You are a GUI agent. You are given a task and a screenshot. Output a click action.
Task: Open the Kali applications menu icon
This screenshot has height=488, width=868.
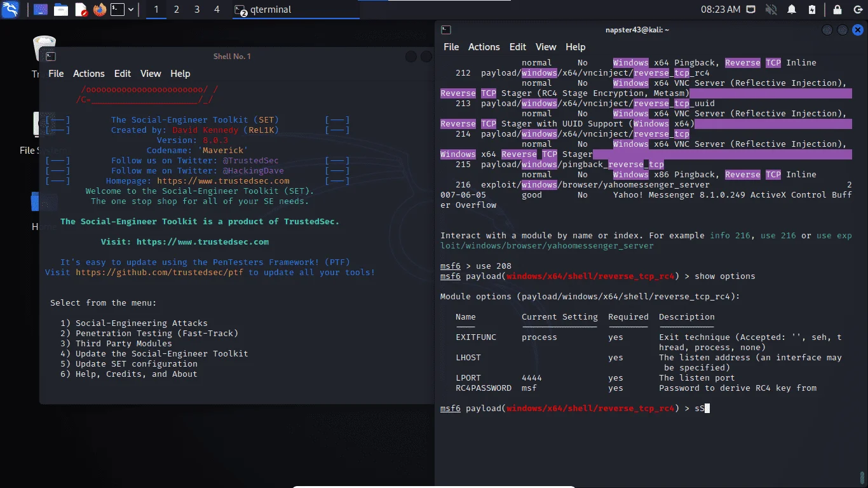click(10, 10)
